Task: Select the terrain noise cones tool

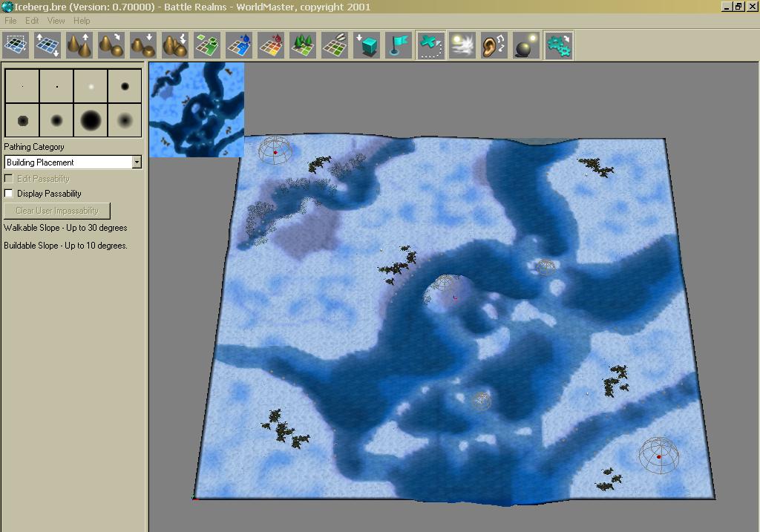Action: click(175, 45)
